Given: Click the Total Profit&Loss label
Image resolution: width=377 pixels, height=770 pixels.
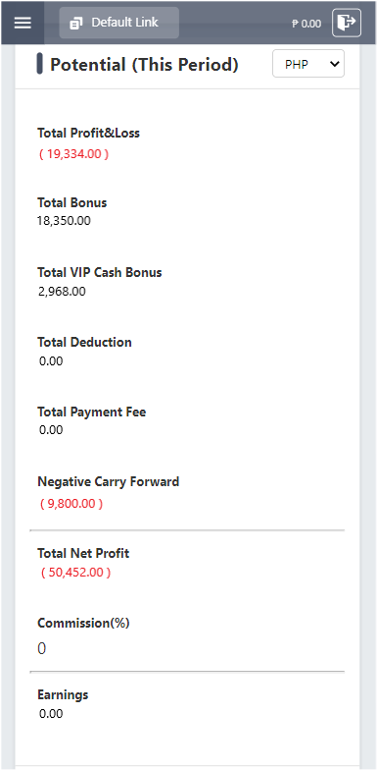Looking at the screenshot, I should [88, 133].
